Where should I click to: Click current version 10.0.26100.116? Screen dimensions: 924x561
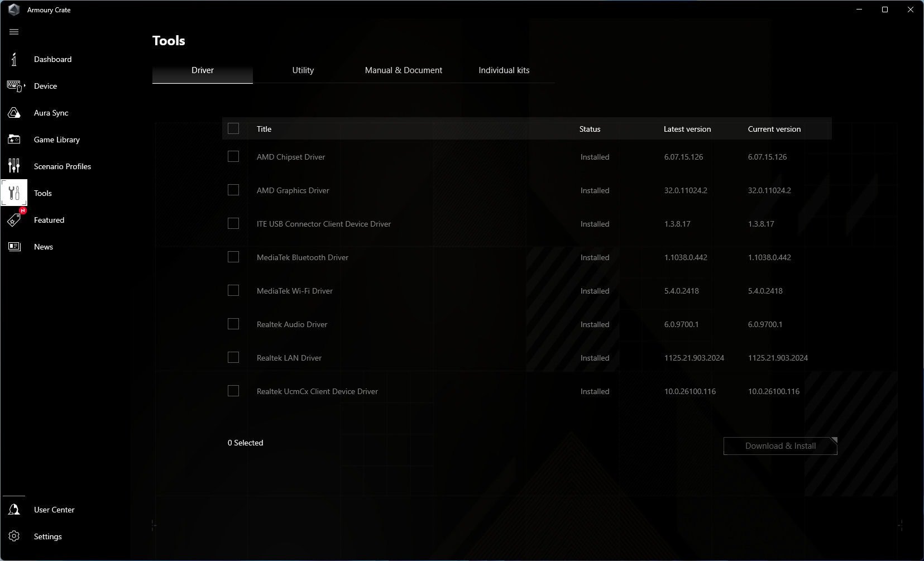tap(774, 391)
